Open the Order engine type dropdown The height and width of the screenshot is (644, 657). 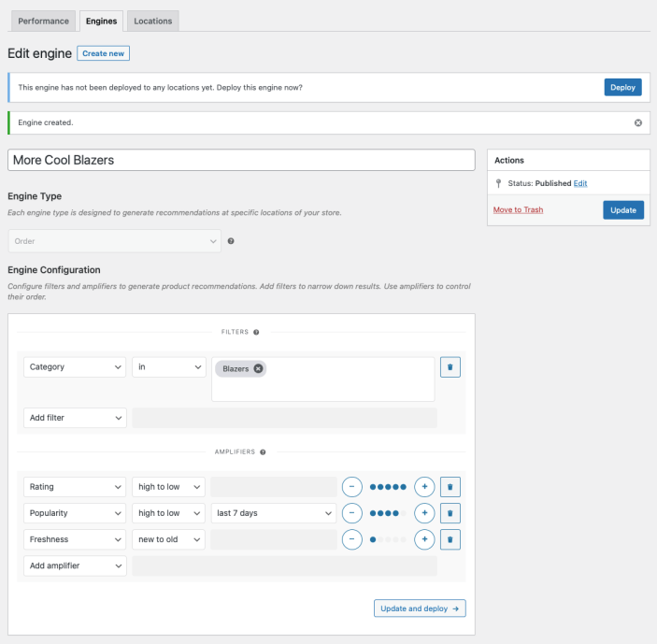pos(114,241)
